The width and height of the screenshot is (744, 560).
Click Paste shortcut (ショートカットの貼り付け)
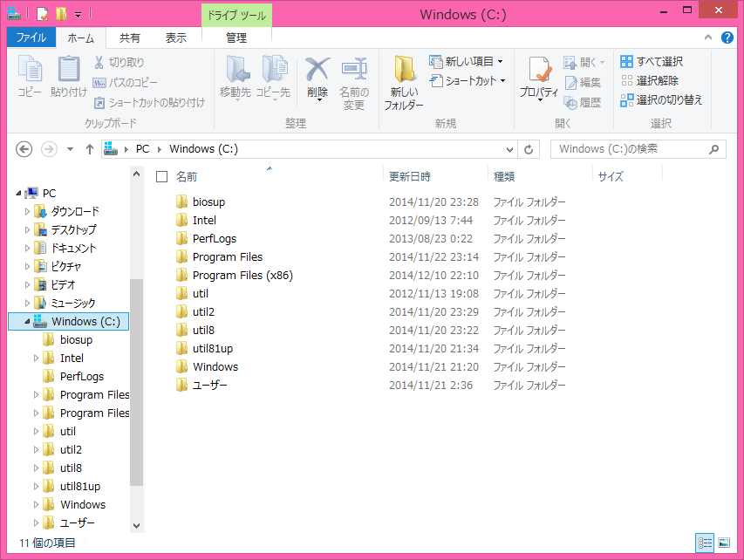point(149,103)
